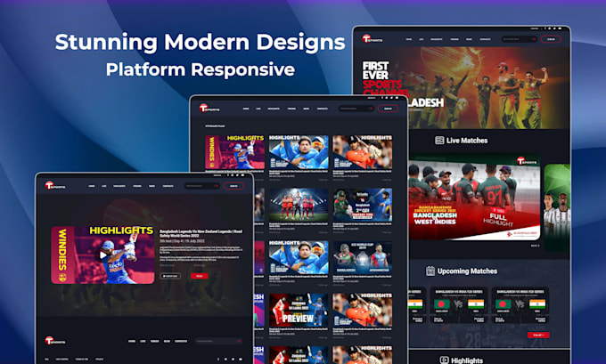Click 'Upcoming Matches' heading text

[467, 271]
